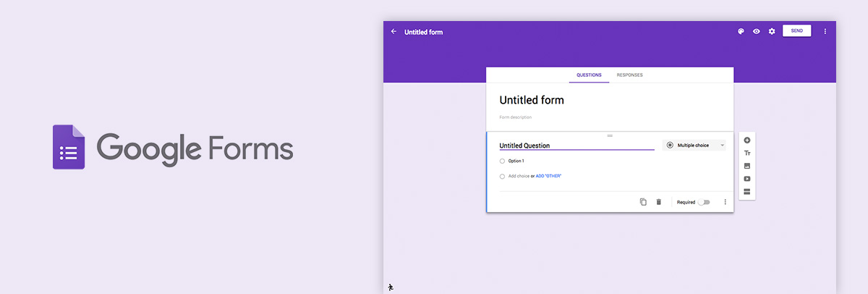Screen dimensions: 868x294
Task: Duplicate the Untitled Question
Action: pyautogui.click(x=643, y=202)
